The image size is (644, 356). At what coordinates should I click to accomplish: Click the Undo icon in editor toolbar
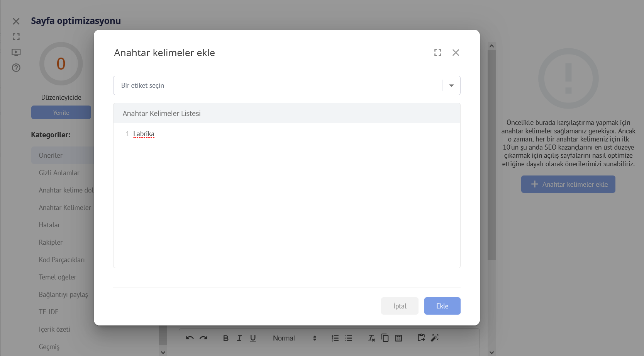click(x=190, y=338)
